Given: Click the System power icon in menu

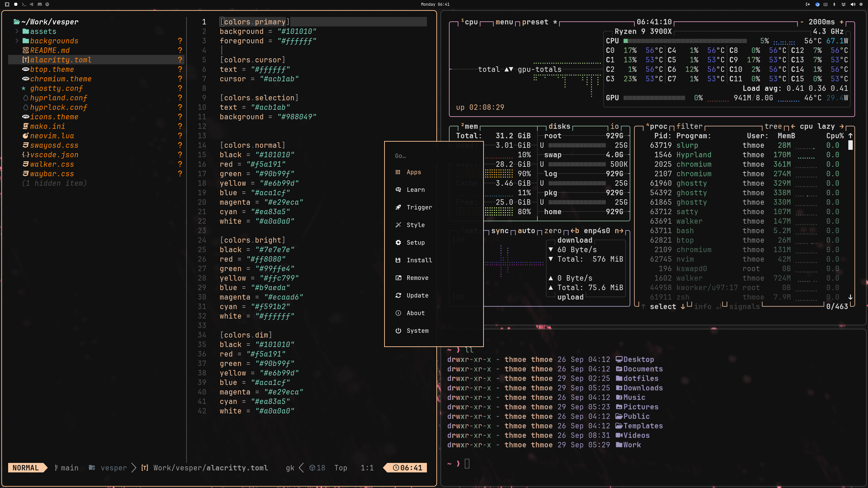Looking at the screenshot, I should coord(398,331).
